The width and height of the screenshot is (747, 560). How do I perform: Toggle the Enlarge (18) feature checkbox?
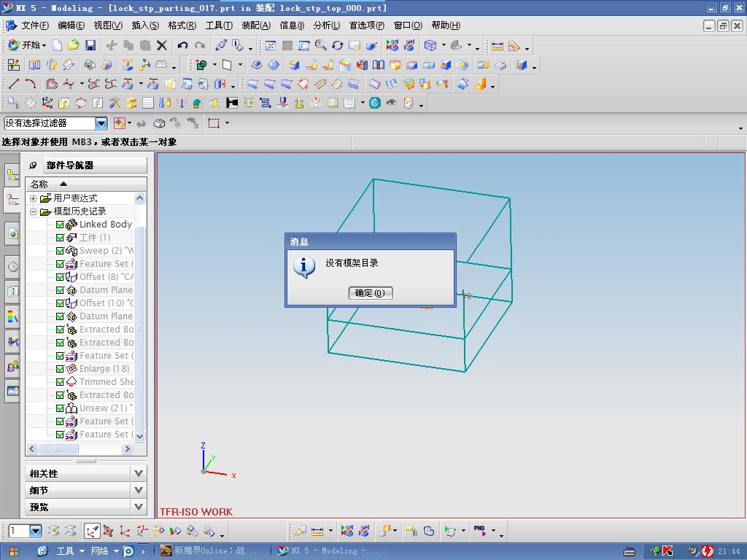point(60,368)
